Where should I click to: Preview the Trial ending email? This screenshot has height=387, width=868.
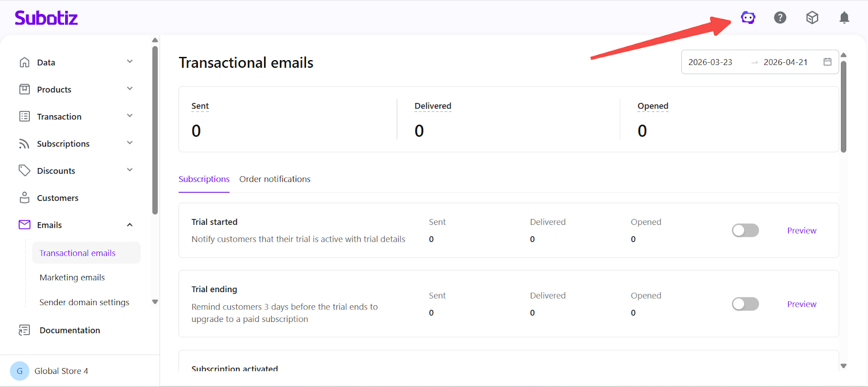[x=801, y=304]
